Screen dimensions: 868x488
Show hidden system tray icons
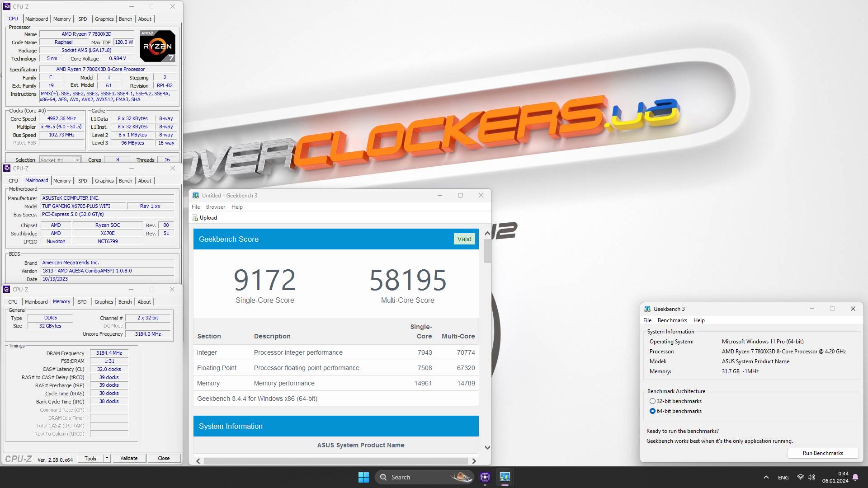[766, 477]
